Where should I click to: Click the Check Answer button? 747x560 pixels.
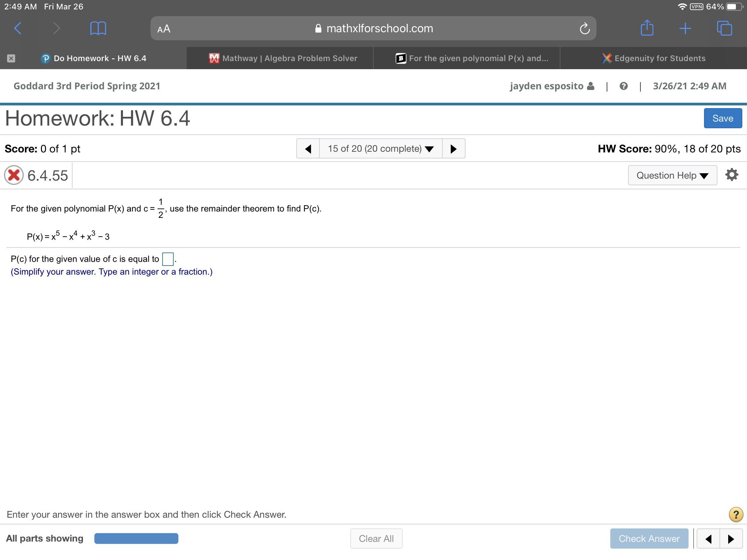click(649, 539)
